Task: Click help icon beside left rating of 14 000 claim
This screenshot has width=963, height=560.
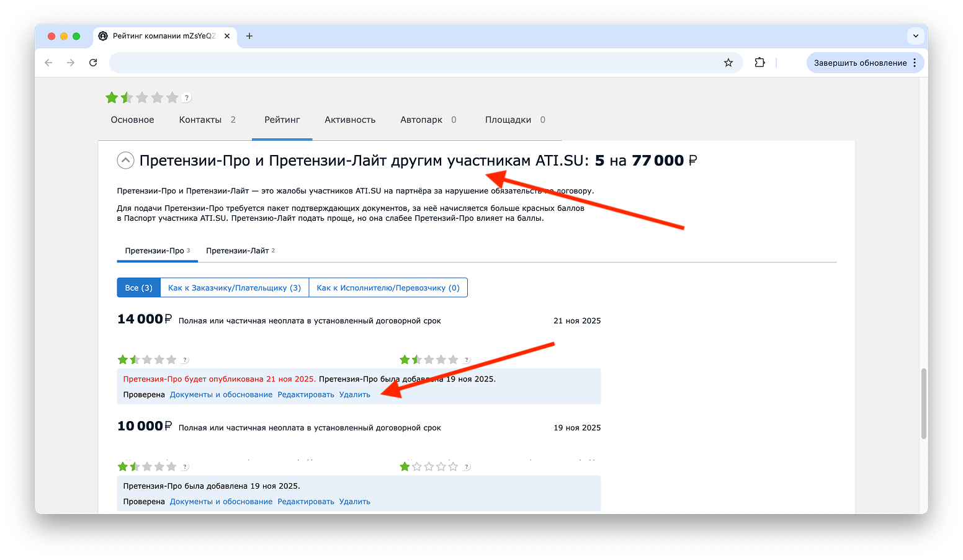Action: [185, 360]
